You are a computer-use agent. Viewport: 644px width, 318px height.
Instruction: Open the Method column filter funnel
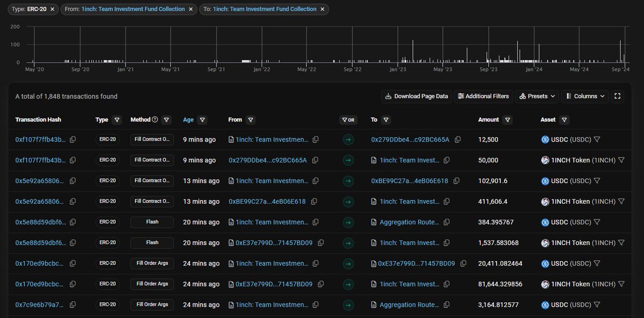166,120
